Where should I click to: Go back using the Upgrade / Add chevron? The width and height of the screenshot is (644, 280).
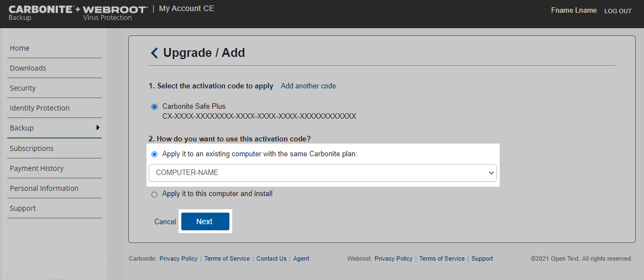click(154, 53)
